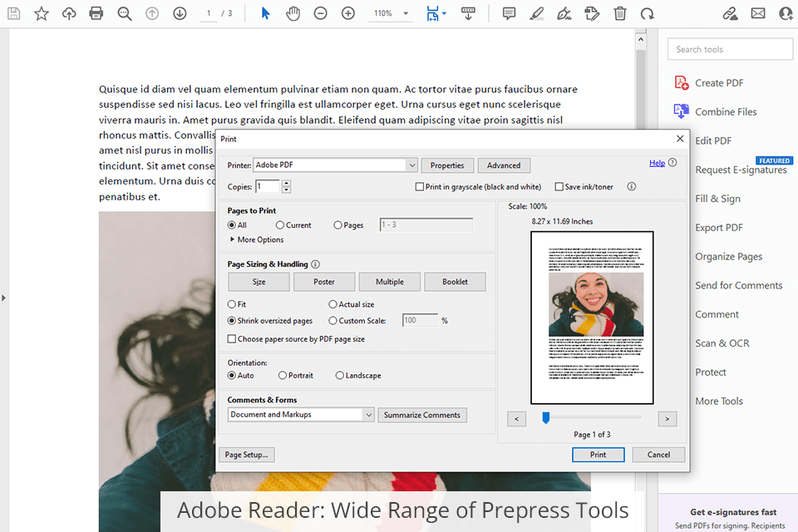
Task: Select the Actual size radio button
Action: (x=332, y=304)
